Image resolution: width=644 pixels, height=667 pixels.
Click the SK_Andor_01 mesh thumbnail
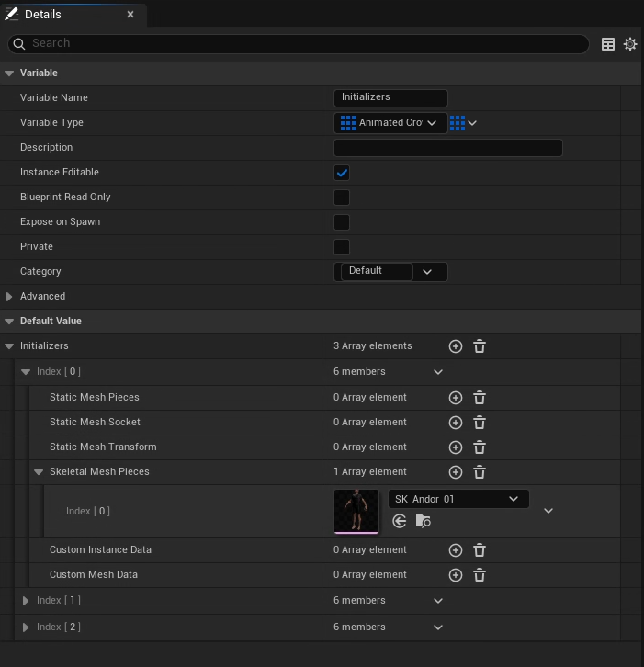click(x=356, y=511)
